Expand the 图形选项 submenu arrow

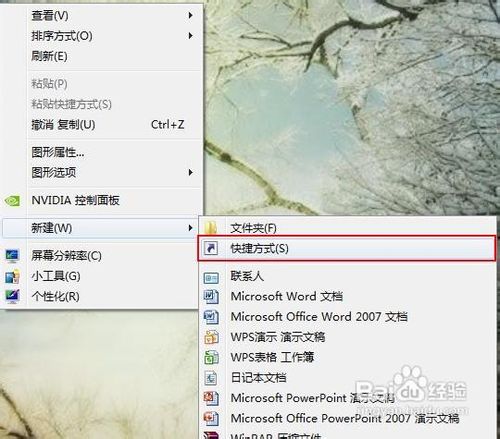coord(190,172)
